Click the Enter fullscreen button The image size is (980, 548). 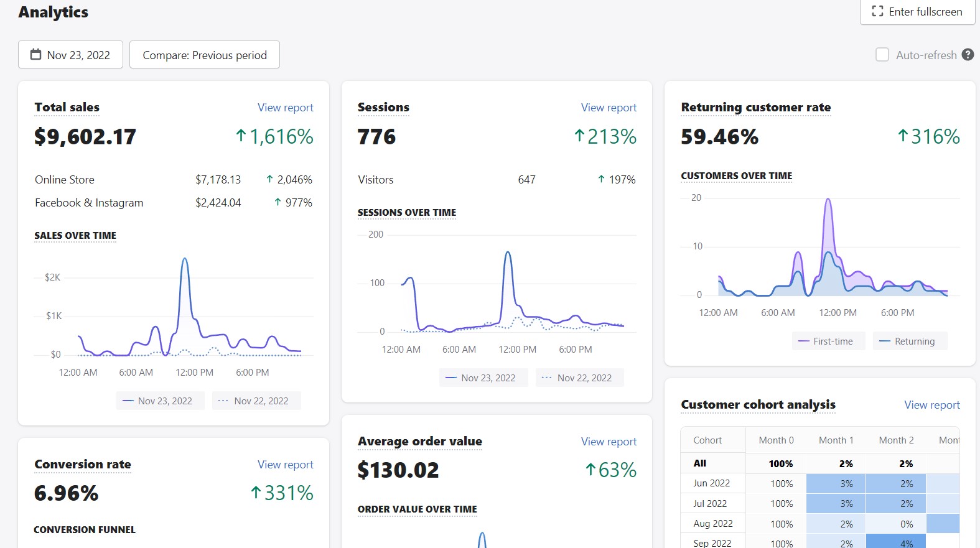pyautogui.click(x=917, y=12)
